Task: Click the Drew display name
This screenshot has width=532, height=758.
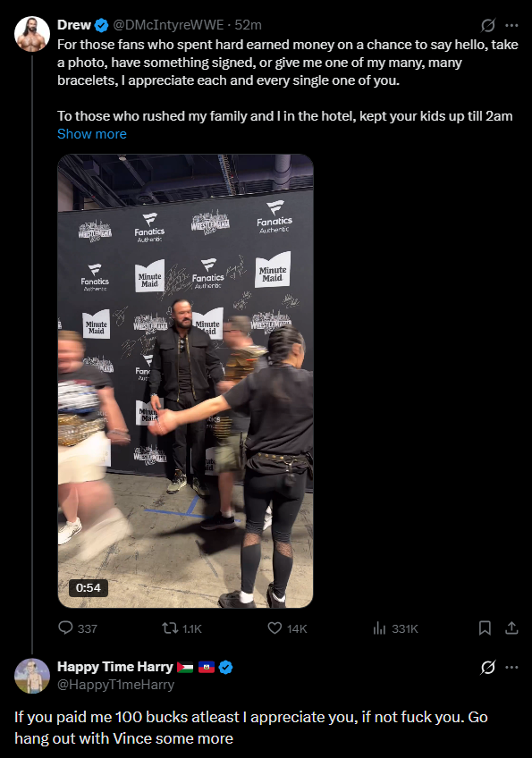Action: [x=74, y=25]
